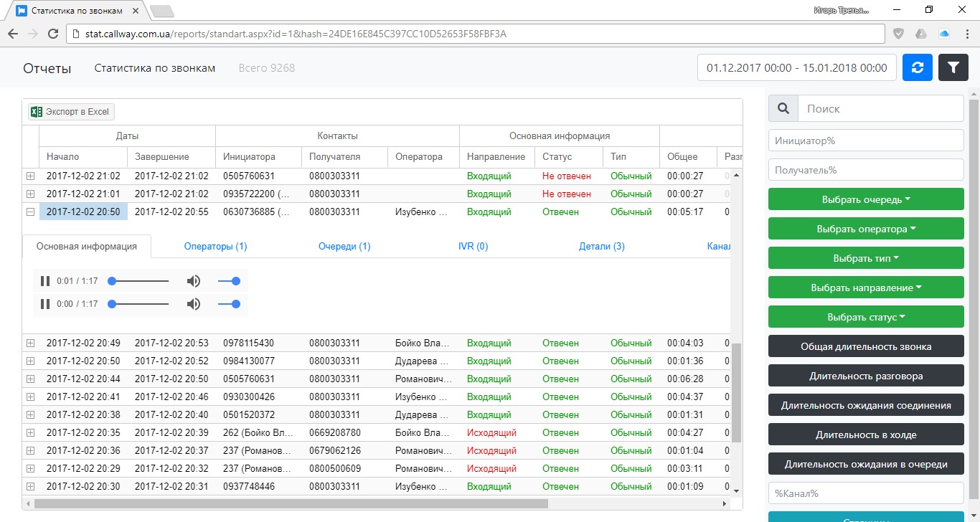Click Общая длительность звонка button
980x522 pixels.
pyautogui.click(x=866, y=346)
